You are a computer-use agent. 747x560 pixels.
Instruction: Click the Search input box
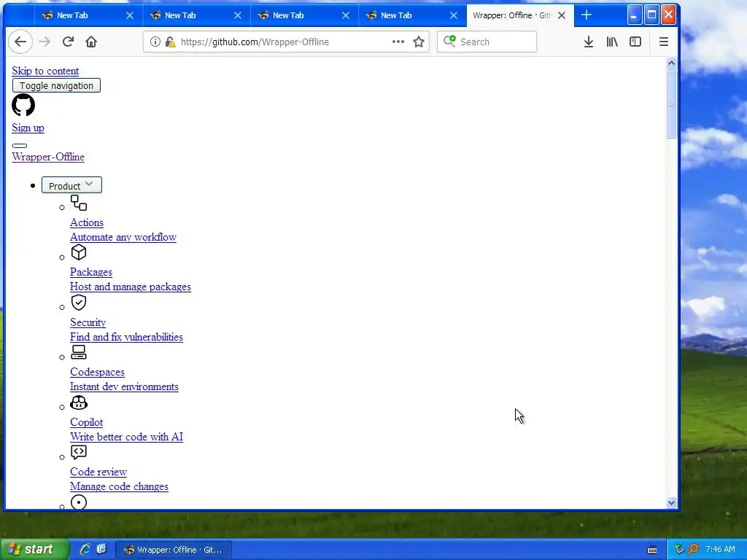click(487, 42)
